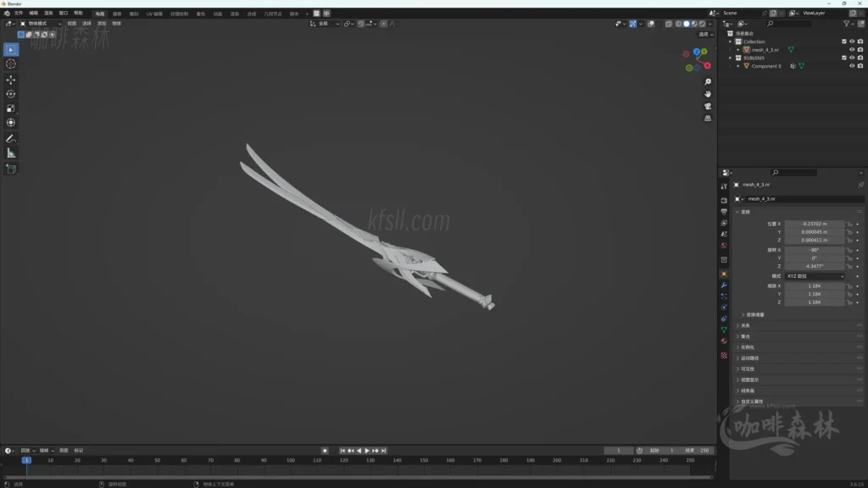Choose the Annotate pencil tool
Image resolution: width=868 pixels, height=488 pixels.
[11, 138]
